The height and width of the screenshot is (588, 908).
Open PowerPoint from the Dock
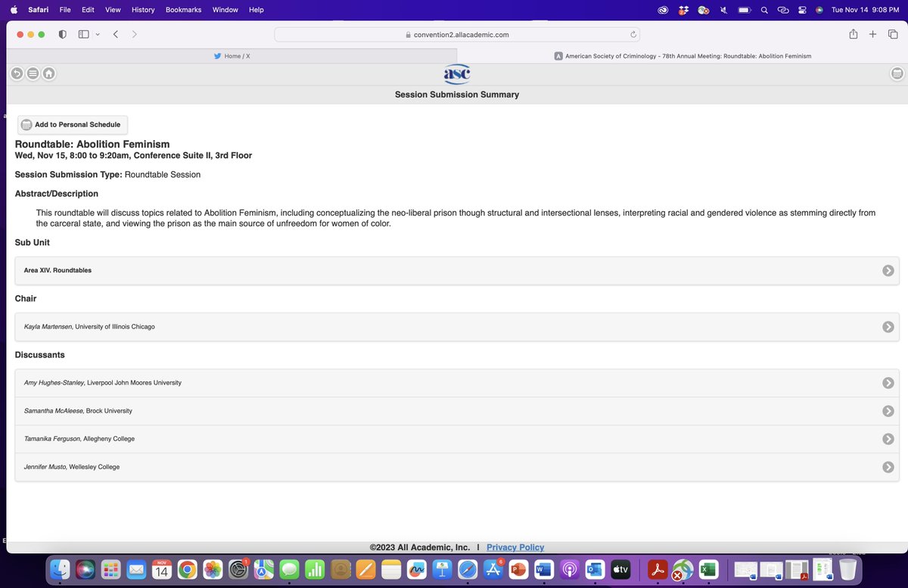coord(518,569)
